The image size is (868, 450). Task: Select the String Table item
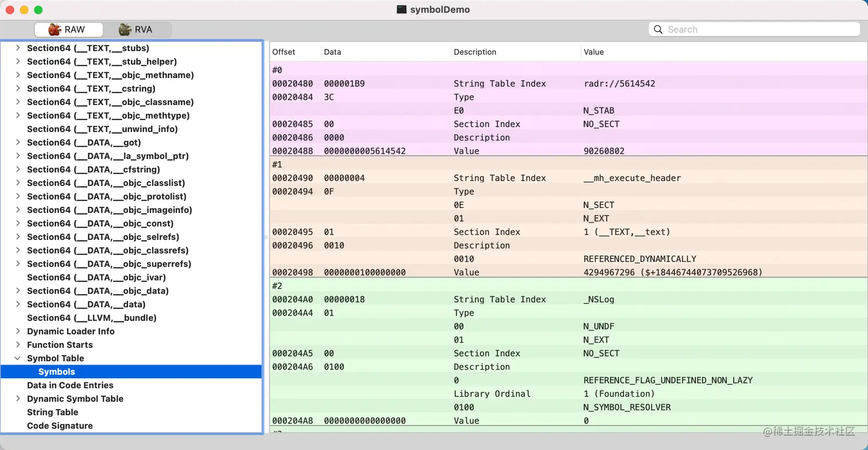131,412
